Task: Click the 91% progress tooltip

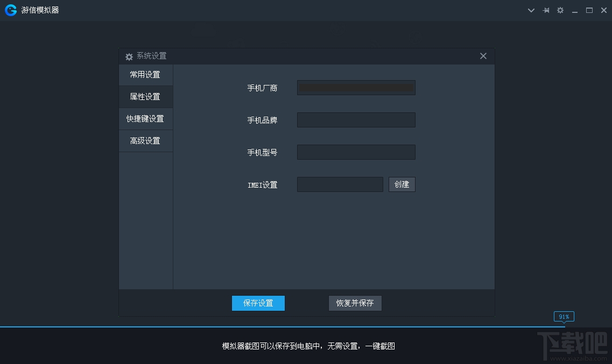Action: click(x=564, y=316)
